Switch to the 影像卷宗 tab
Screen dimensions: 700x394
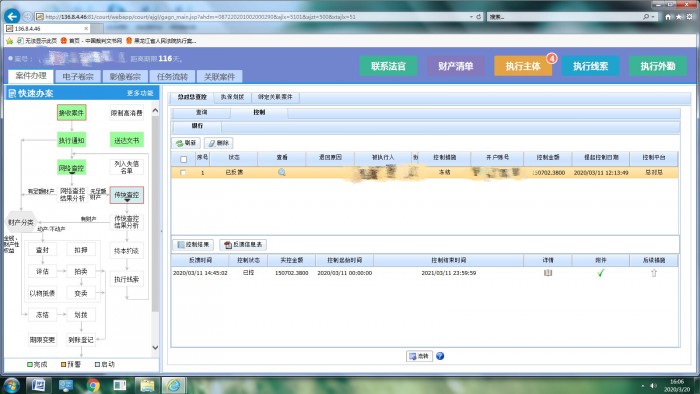(x=125, y=76)
